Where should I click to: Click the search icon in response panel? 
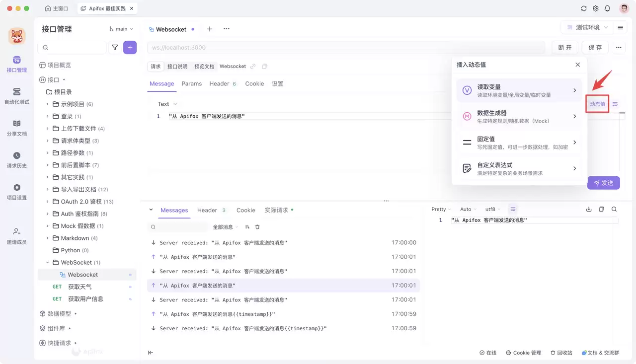[x=614, y=209]
